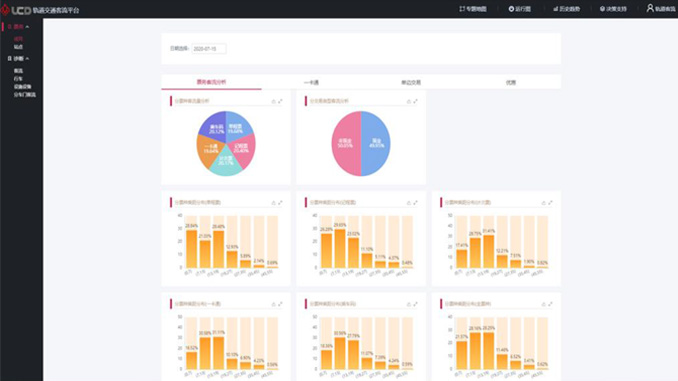Open the user account icon in header
Viewport: 678px width, 381px height.
(649, 8)
